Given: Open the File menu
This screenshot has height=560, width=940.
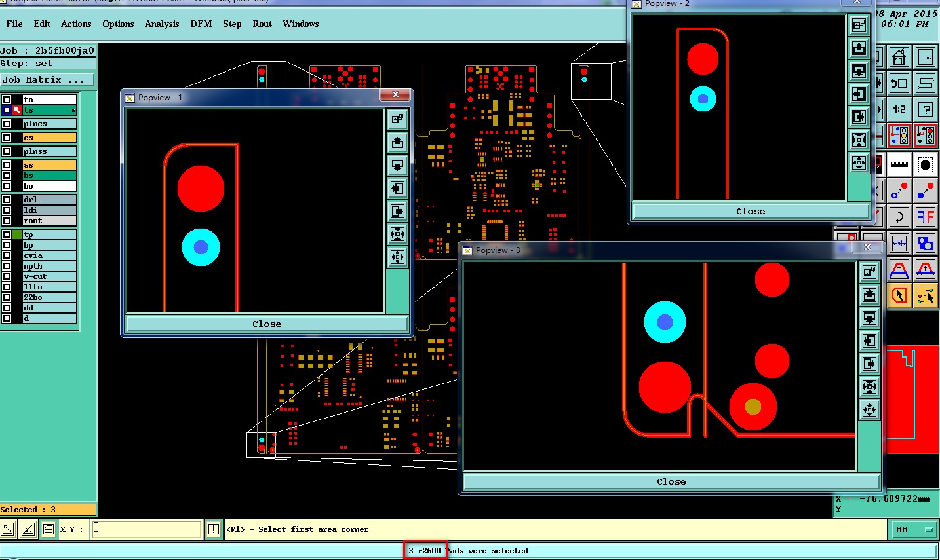Looking at the screenshot, I should coord(14,24).
